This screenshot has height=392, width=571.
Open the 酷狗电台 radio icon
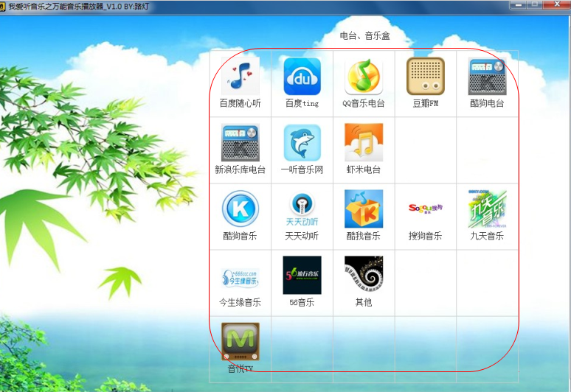coord(487,76)
